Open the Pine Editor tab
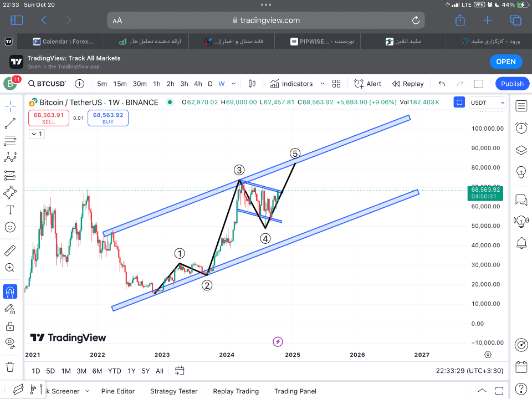 tap(117, 391)
